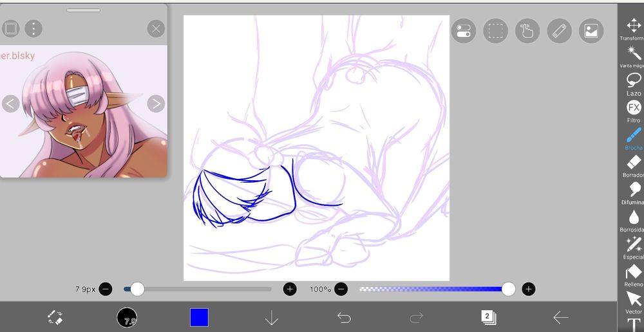Select the Transform tool

click(633, 29)
